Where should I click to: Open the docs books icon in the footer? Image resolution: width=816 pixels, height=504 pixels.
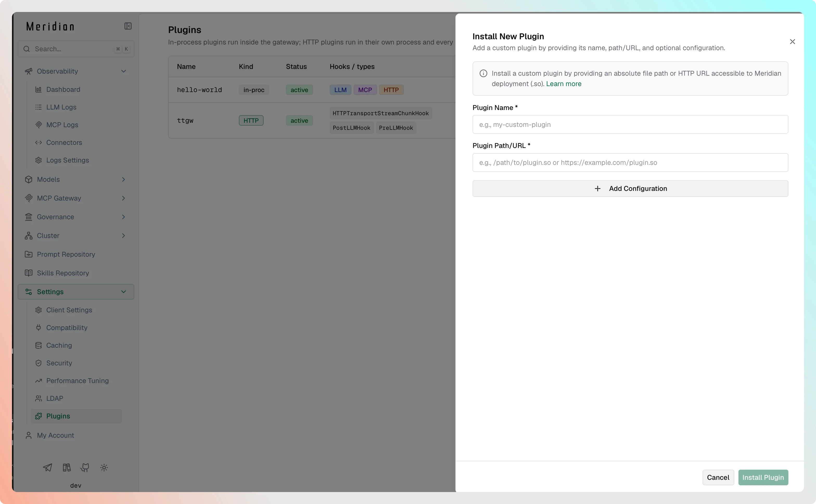67,468
